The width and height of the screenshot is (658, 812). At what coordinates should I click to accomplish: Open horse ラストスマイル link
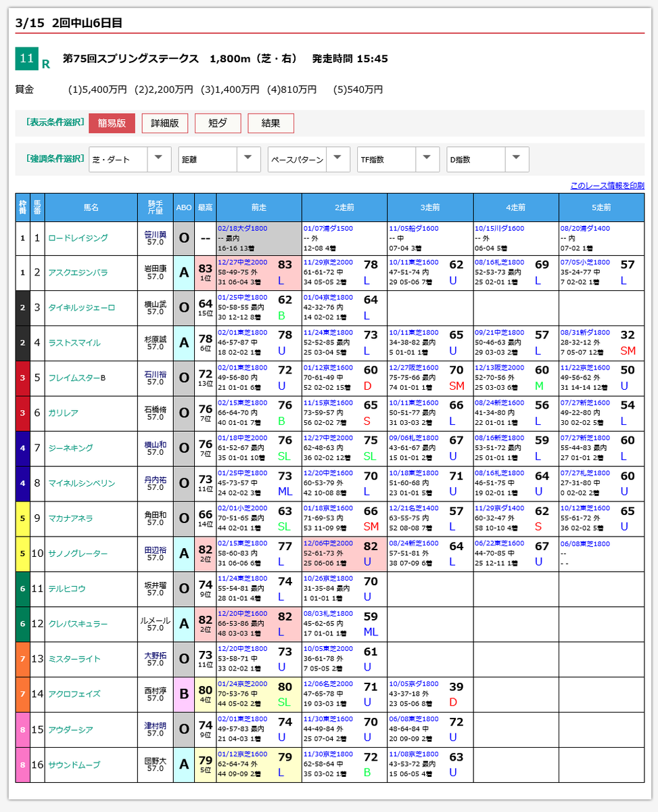coord(74,343)
